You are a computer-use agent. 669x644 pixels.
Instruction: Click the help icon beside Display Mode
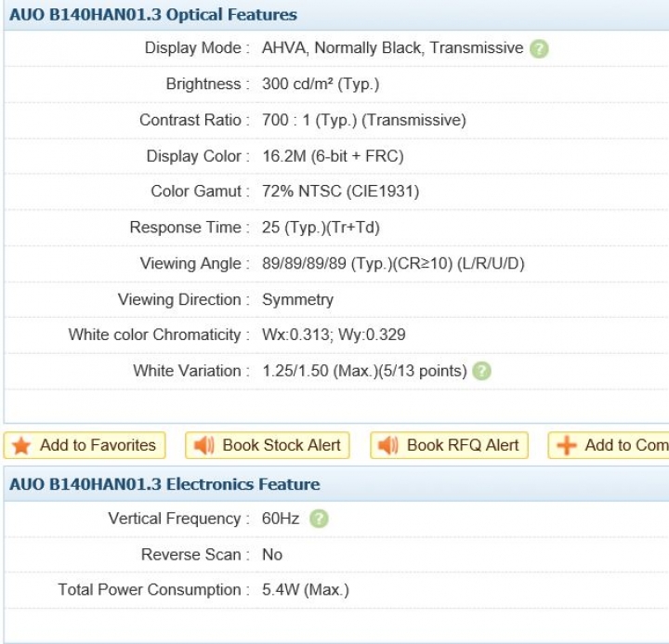point(539,48)
